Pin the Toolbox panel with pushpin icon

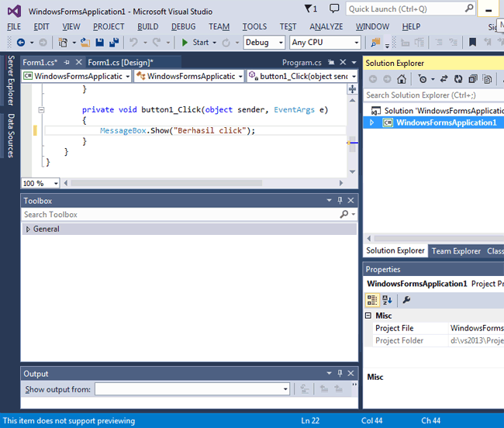click(x=340, y=201)
